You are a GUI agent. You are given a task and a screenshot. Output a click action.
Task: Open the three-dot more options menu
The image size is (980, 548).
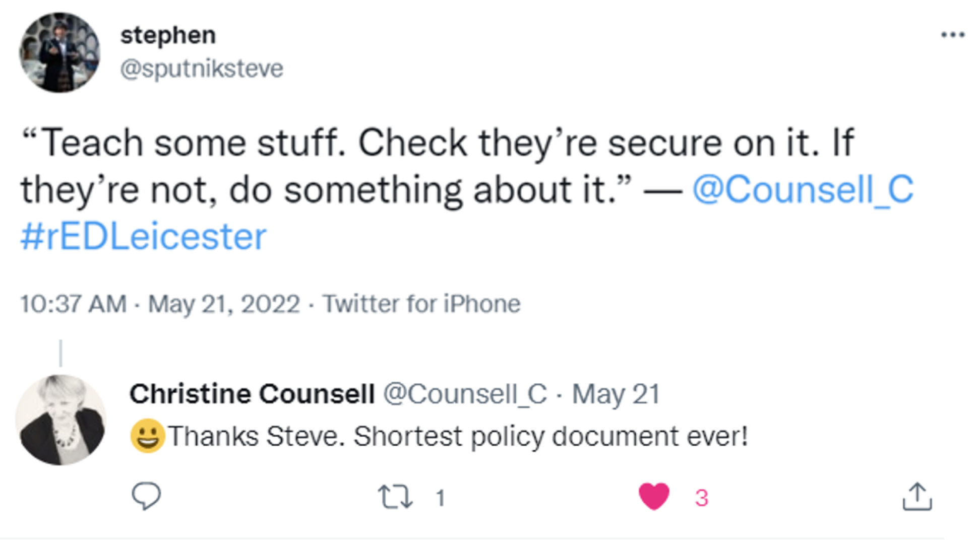[952, 35]
